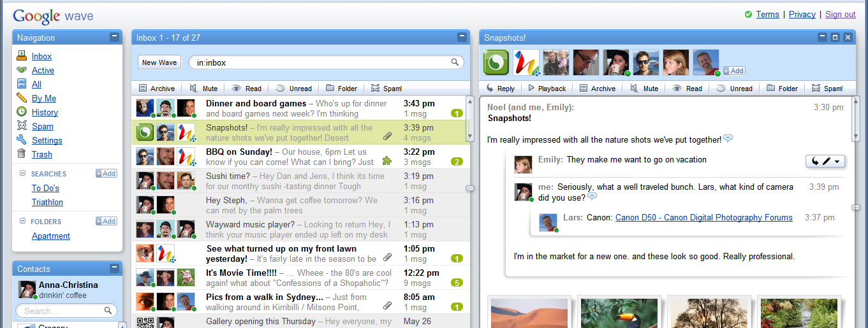Click the New Wave button
The height and width of the screenshot is (328, 868).
point(159,62)
